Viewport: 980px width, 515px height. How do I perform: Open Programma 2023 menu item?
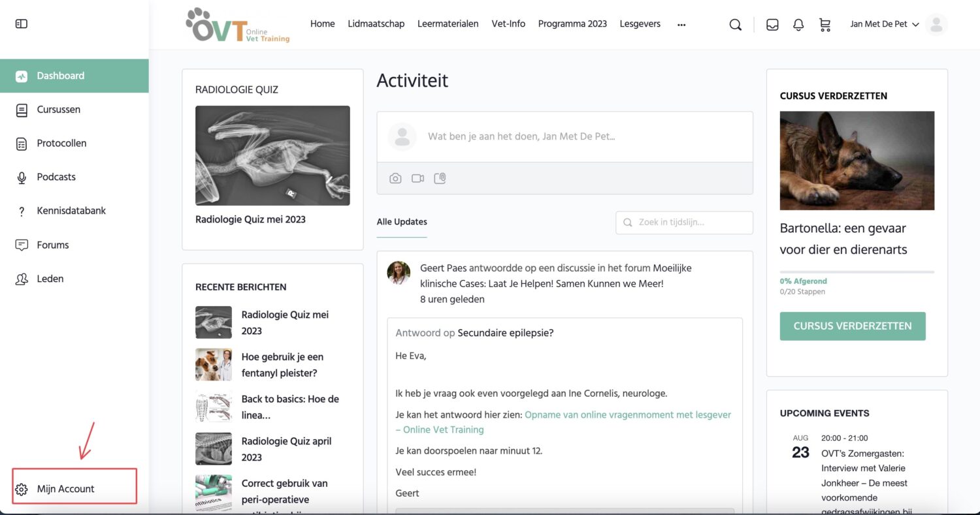(x=572, y=24)
